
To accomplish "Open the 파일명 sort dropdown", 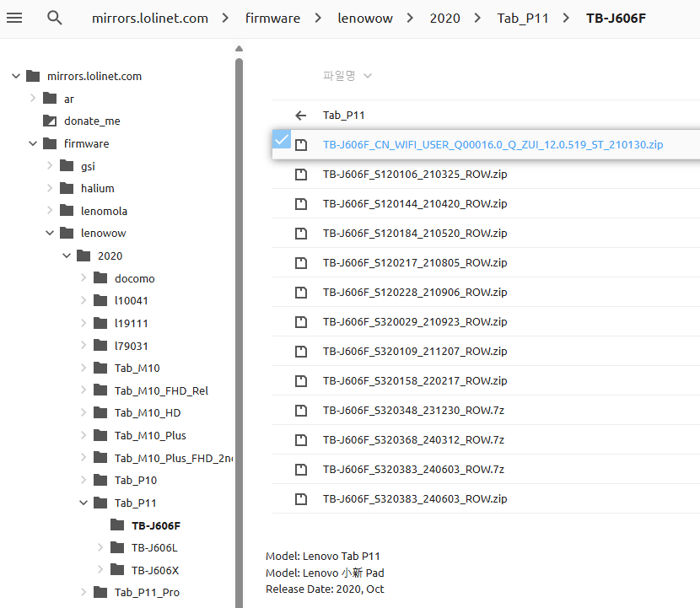I will pyautogui.click(x=347, y=76).
